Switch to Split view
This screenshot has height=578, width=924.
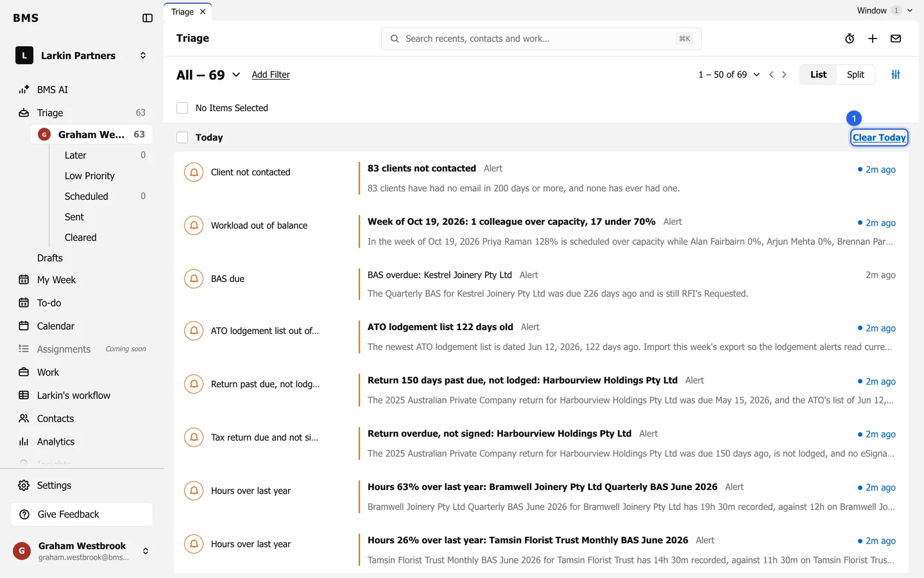click(855, 74)
